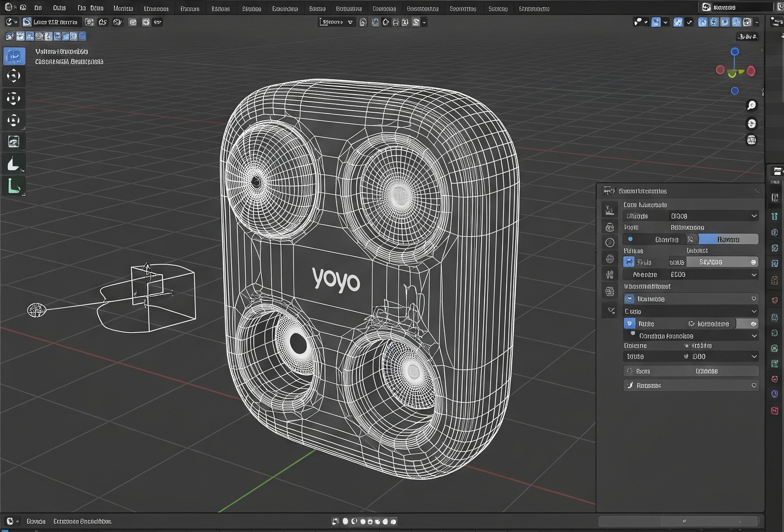The height and width of the screenshot is (532, 784).
Task: Open the editor type selector in viewport header
Action: click(x=11, y=22)
